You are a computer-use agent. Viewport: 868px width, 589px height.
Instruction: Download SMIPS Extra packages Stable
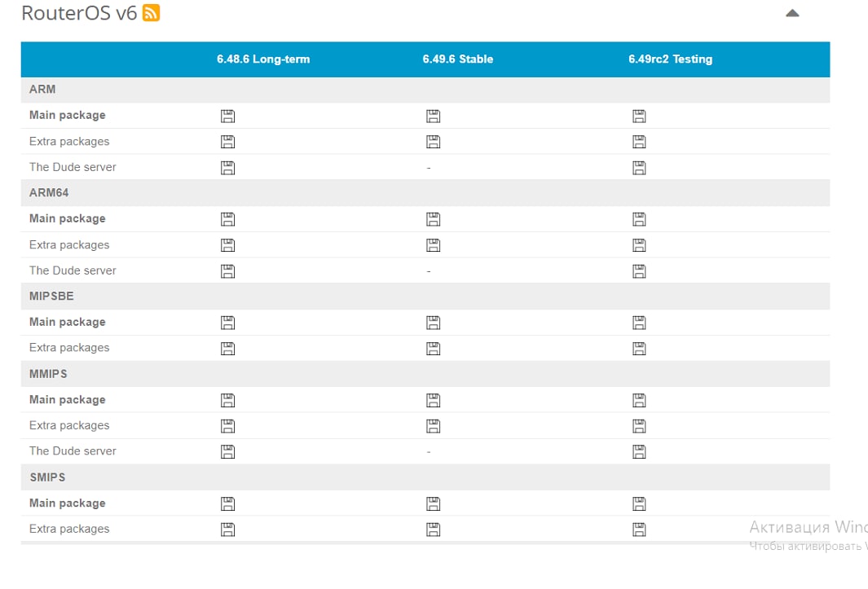(x=434, y=530)
